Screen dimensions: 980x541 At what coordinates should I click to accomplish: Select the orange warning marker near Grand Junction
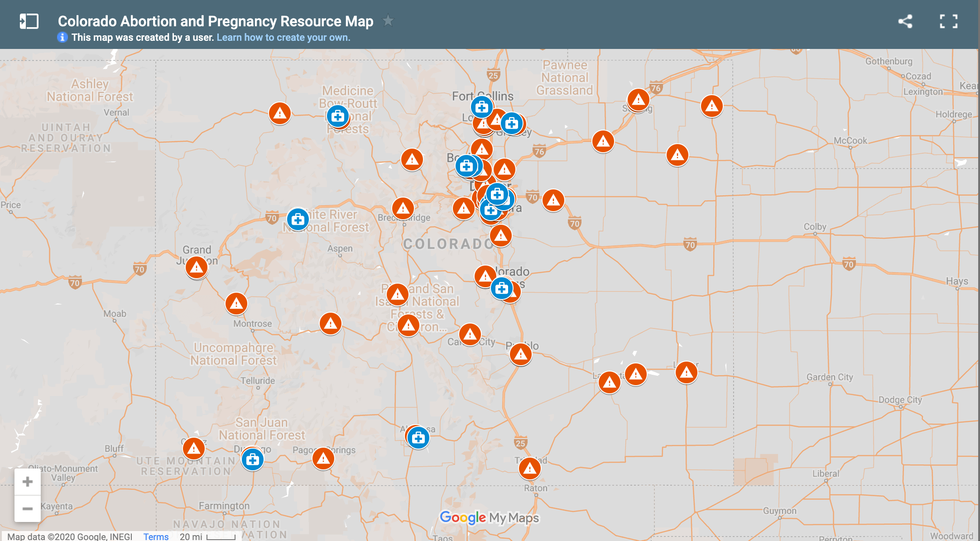click(197, 267)
